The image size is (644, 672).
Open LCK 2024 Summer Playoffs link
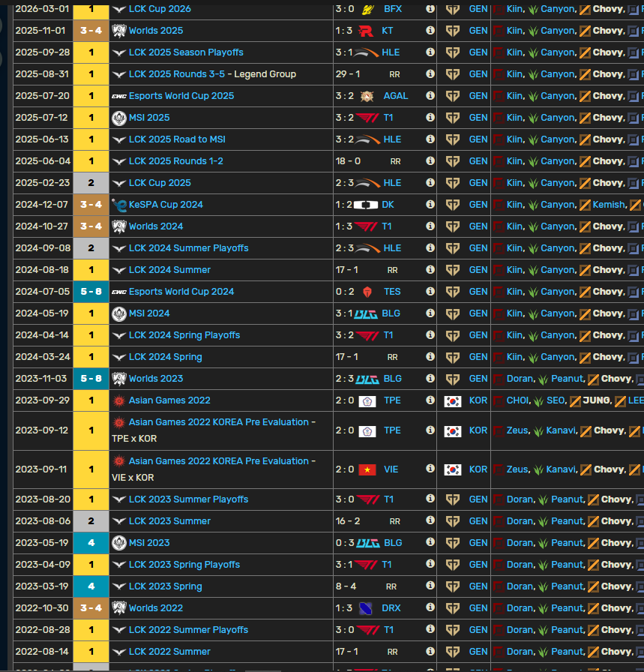click(188, 248)
